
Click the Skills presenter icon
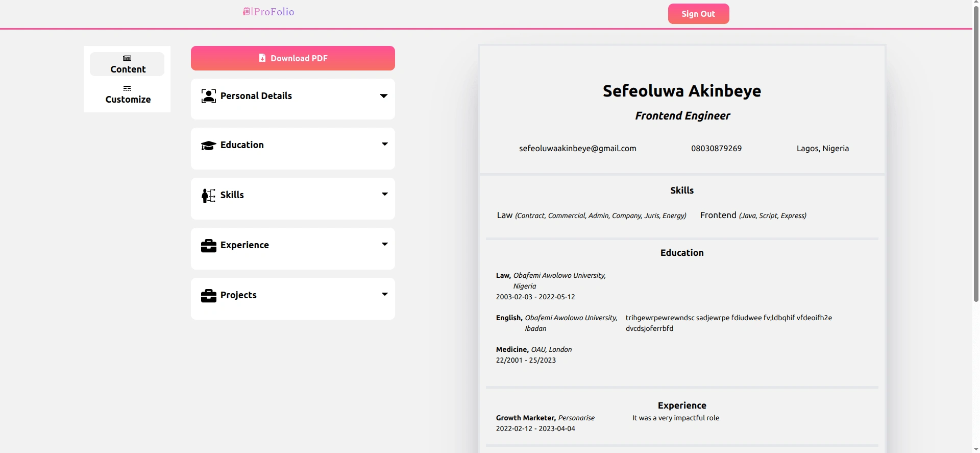click(x=208, y=195)
